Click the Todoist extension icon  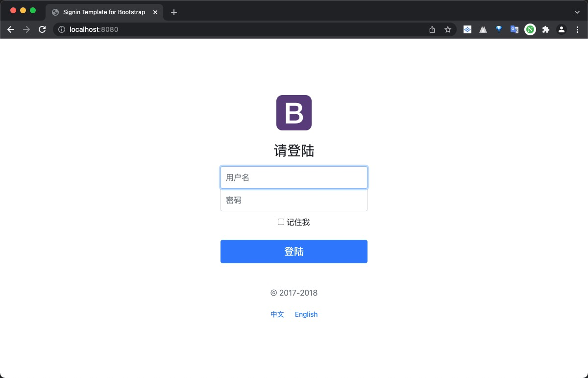(467, 29)
